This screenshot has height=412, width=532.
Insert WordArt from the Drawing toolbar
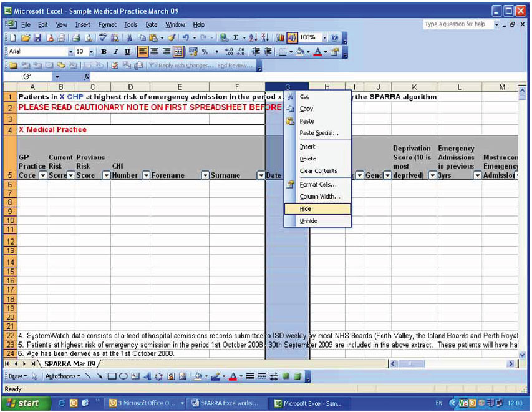tap(147, 376)
